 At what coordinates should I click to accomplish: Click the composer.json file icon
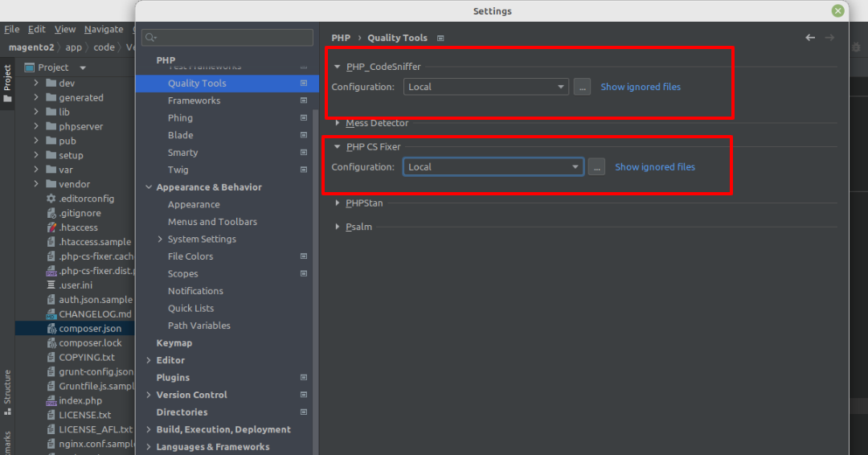(51, 328)
